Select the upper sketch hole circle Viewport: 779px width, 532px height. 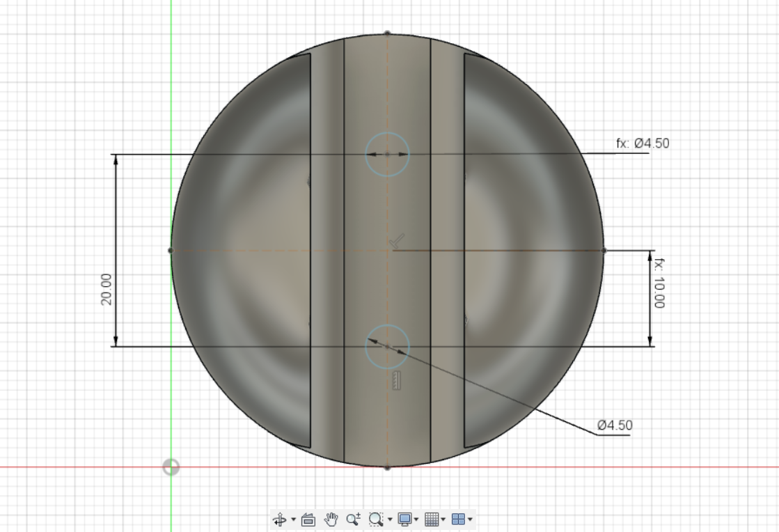pos(388,154)
